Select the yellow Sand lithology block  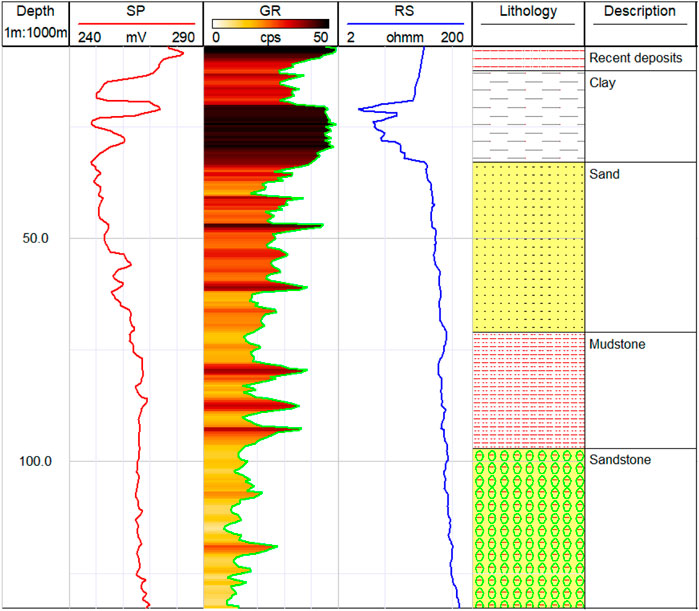[x=528, y=247]
